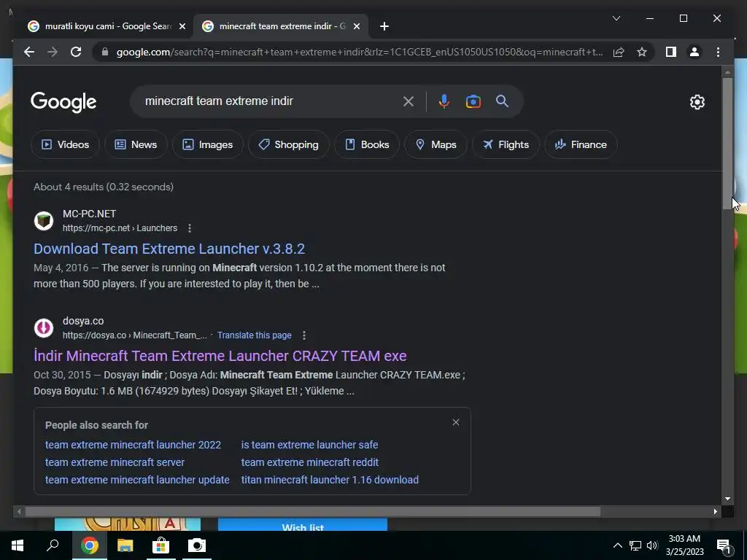Click the Wish list button in background window
Image resolution: width=747 pixels, height=560 pixels.
click(x=303, y=525)
